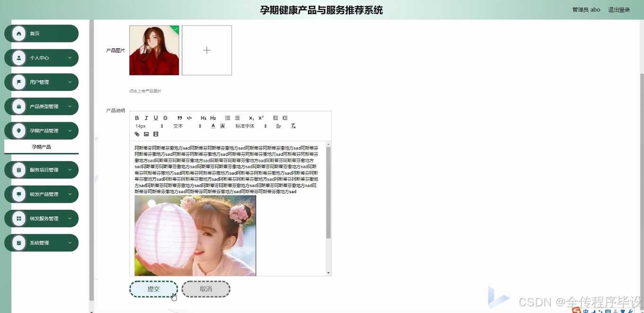Open the 标准字体 font family dropdown
Image resolution: width=644 pixels, height=313 pixels.
coord(251,126)
